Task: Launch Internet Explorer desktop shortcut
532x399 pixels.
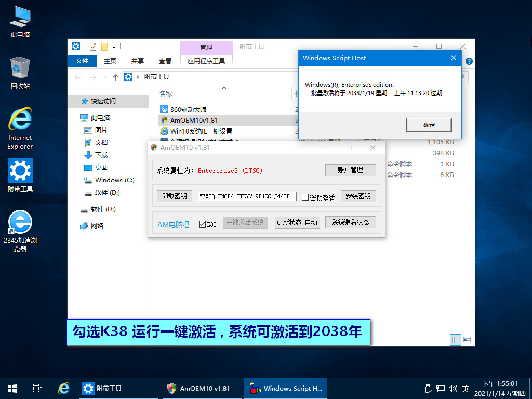Action: (20, 128)
